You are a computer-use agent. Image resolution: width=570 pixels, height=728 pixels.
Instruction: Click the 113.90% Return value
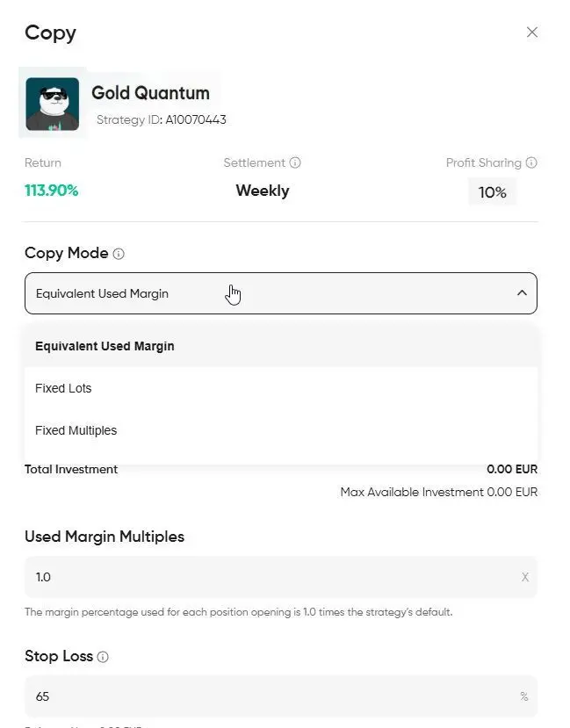point(51,191)
